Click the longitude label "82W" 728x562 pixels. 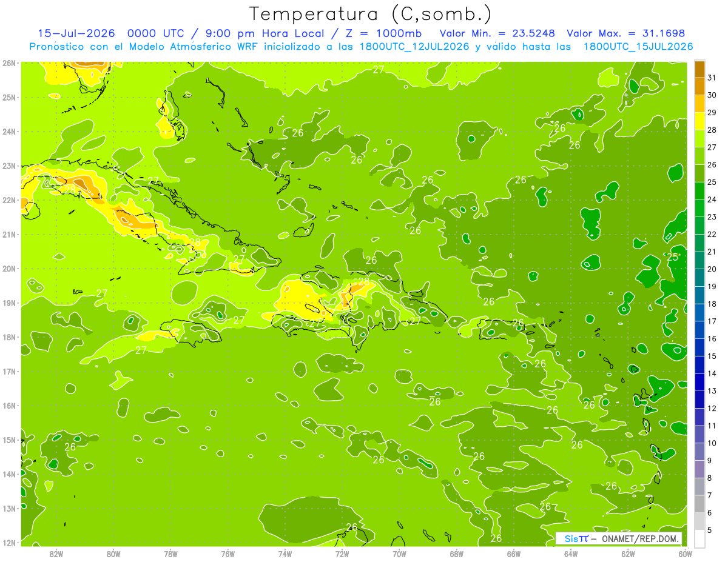click(x=56, y=554)
